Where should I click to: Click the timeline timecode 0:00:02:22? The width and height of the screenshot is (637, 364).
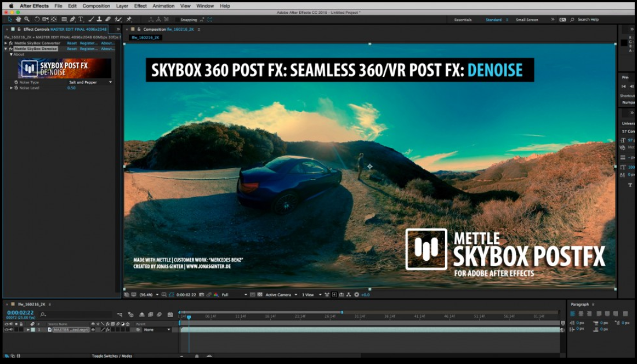pos(20,312)
